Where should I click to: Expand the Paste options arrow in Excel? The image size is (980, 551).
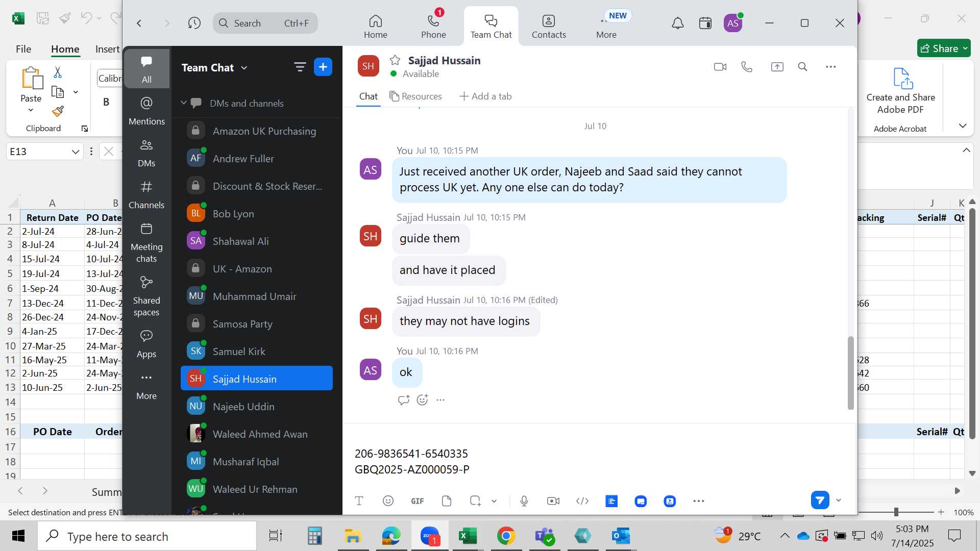31,110
